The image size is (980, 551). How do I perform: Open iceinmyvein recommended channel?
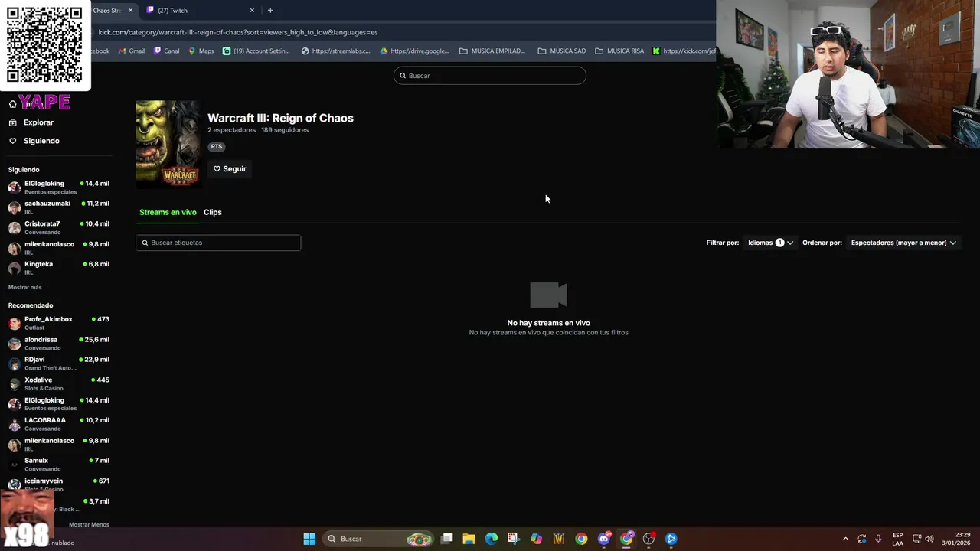pyautogui.click(x=59, y=484)
